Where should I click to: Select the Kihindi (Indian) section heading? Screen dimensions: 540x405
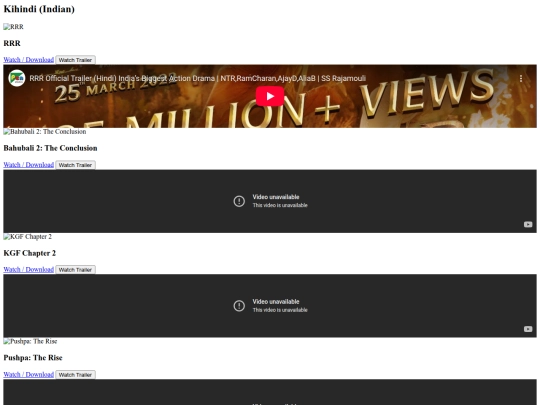[x=39, y=9]
